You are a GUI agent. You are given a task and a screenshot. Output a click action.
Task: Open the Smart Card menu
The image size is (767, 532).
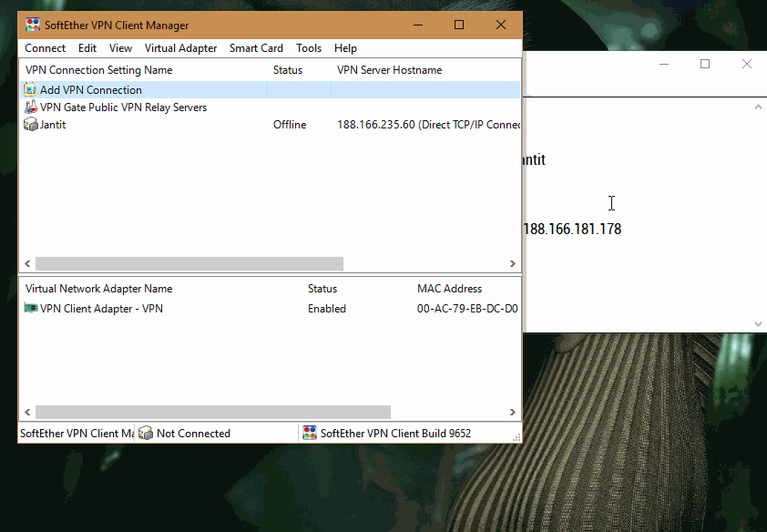(256, 48)
